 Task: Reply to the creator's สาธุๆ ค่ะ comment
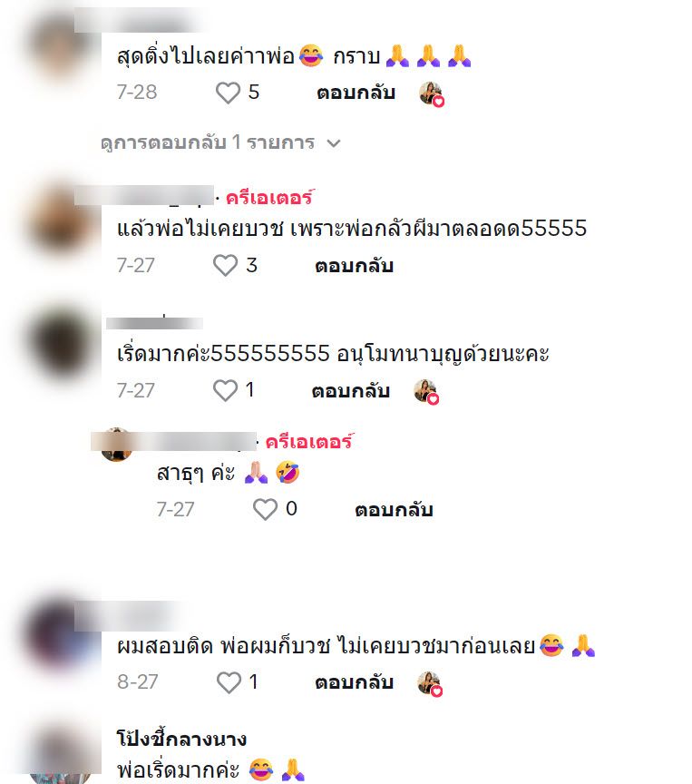click(394, 509)
